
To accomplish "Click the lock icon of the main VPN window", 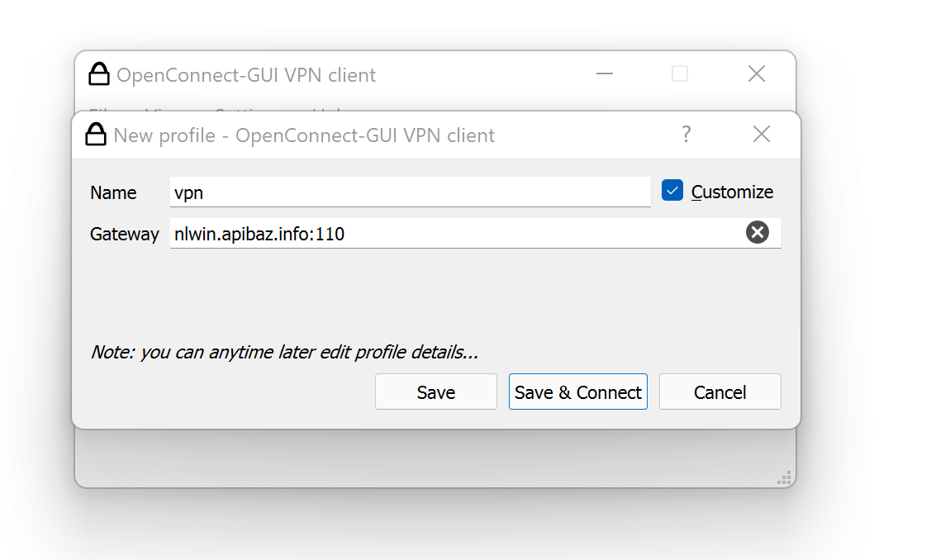I will (x=99, y=74).
